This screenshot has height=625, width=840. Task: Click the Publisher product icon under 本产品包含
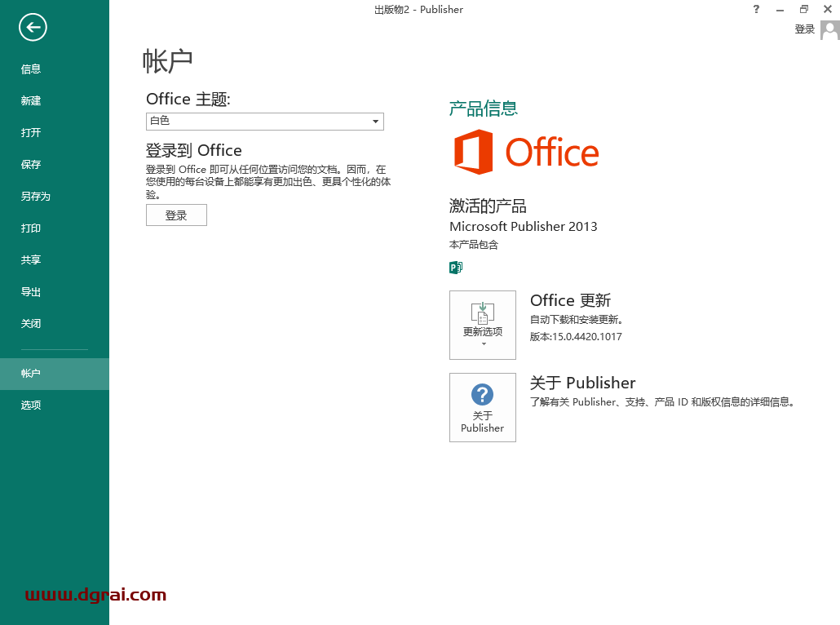(456, 267)
